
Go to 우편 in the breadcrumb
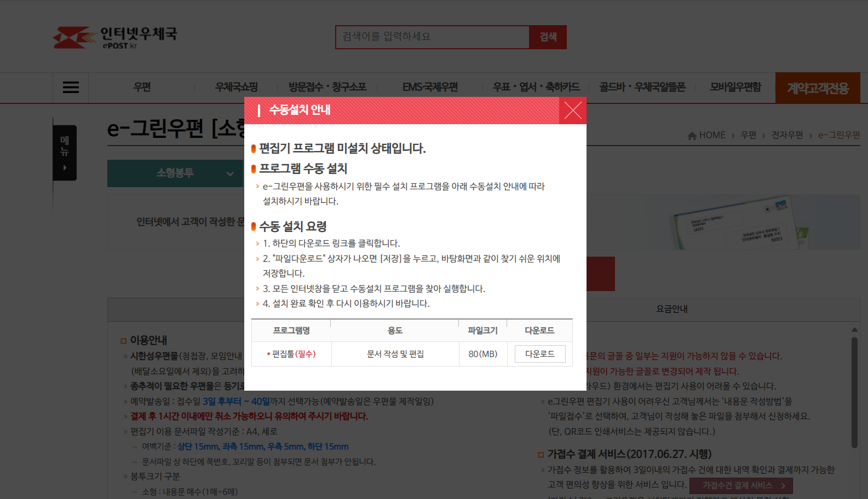pyautogui.click(x=749, y=135)
